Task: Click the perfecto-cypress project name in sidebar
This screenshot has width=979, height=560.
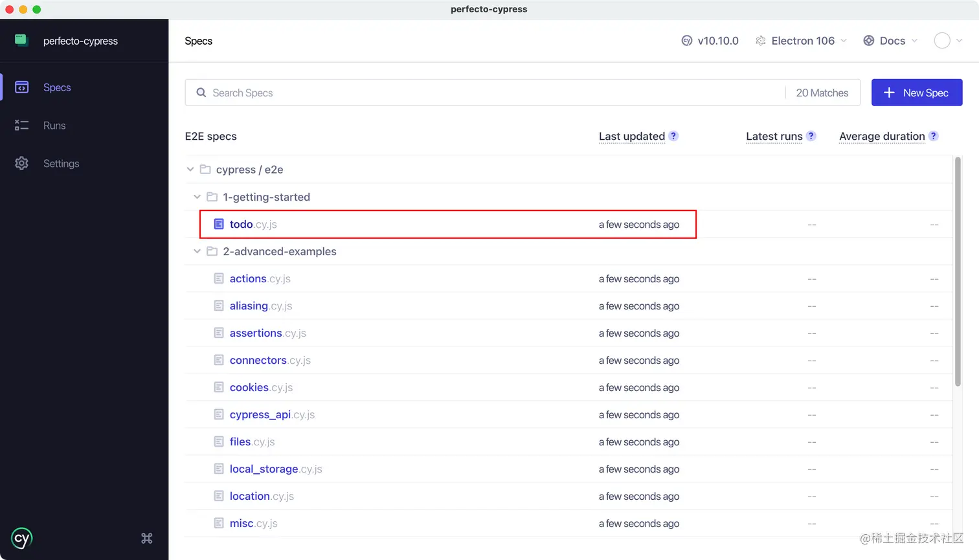Action: click(80, 41)
